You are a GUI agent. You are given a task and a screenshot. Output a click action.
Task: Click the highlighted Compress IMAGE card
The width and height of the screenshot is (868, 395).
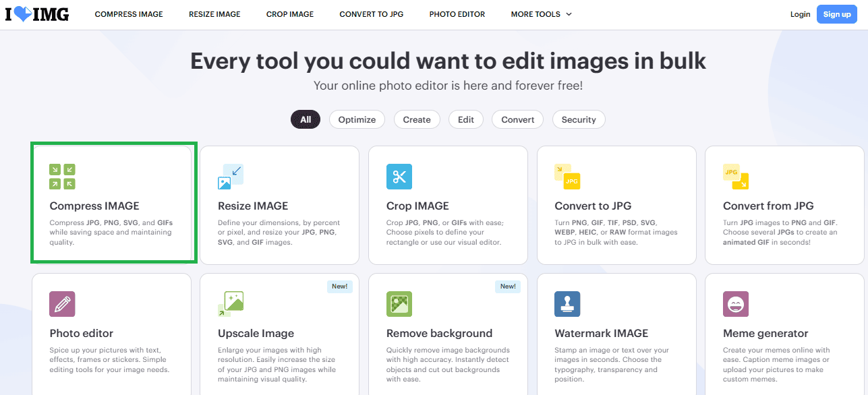[x=113, y=202]
